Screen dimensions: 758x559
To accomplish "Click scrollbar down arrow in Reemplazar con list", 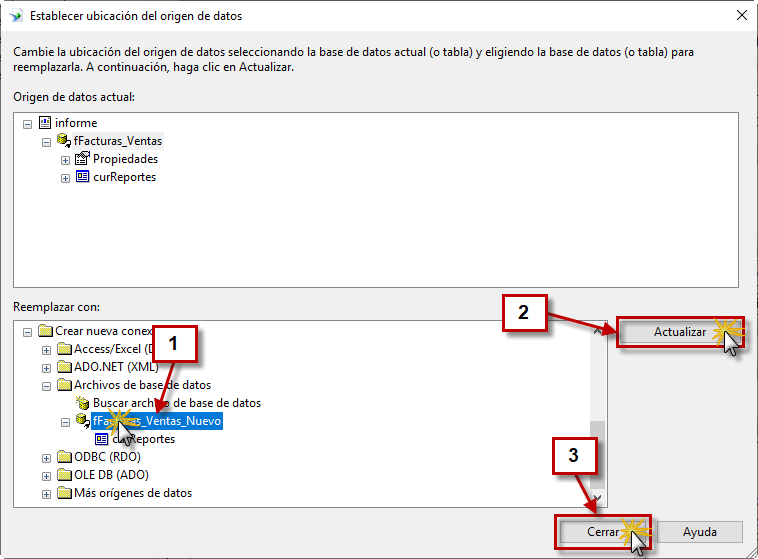I will [598, 498].
